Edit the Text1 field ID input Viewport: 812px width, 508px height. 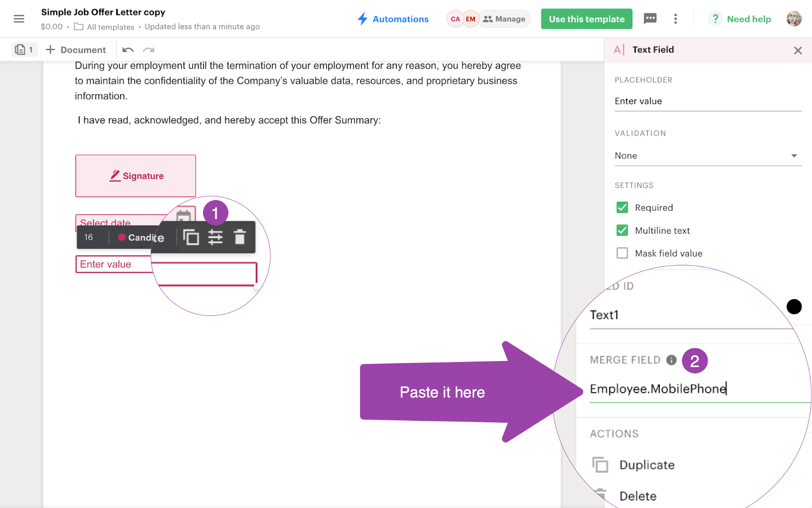(x=691, y=315)
